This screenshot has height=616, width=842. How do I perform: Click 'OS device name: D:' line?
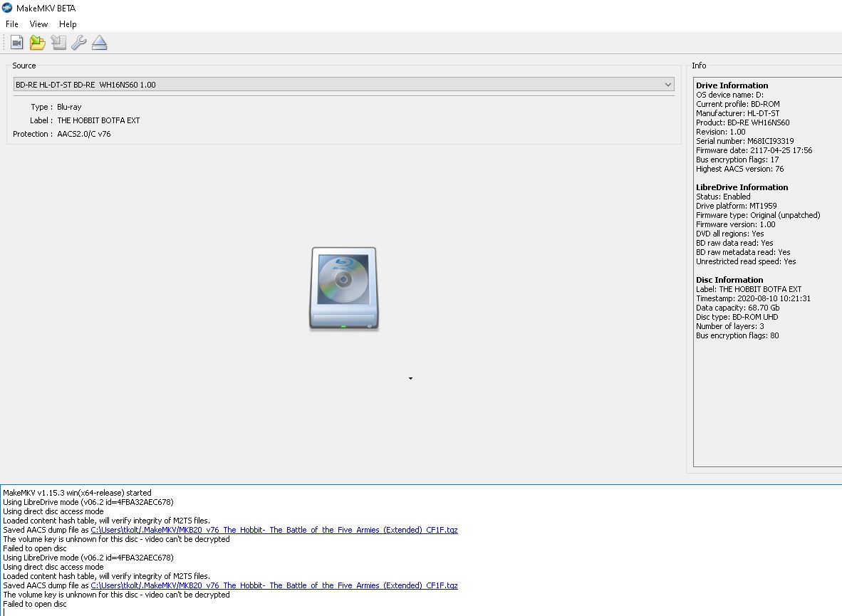click(729, 95)
